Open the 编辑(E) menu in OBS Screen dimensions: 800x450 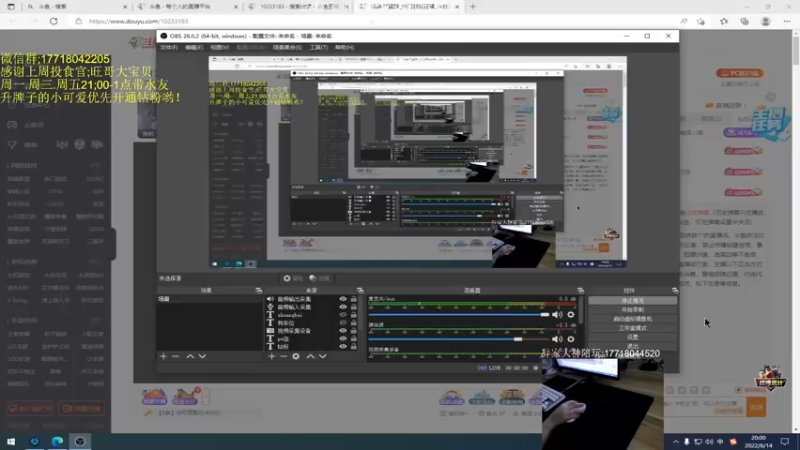(194, 47)
